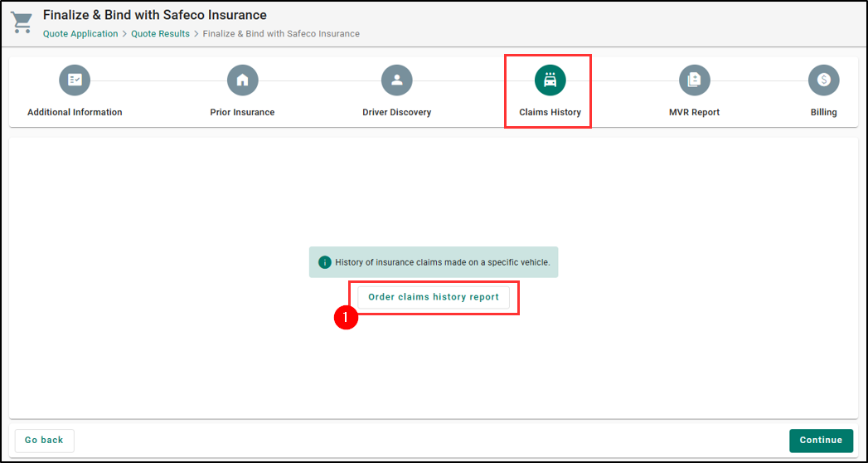The height and width of the screenshot is (463, 868).
Task: Open the Billing step label
Action: point(824,112)
